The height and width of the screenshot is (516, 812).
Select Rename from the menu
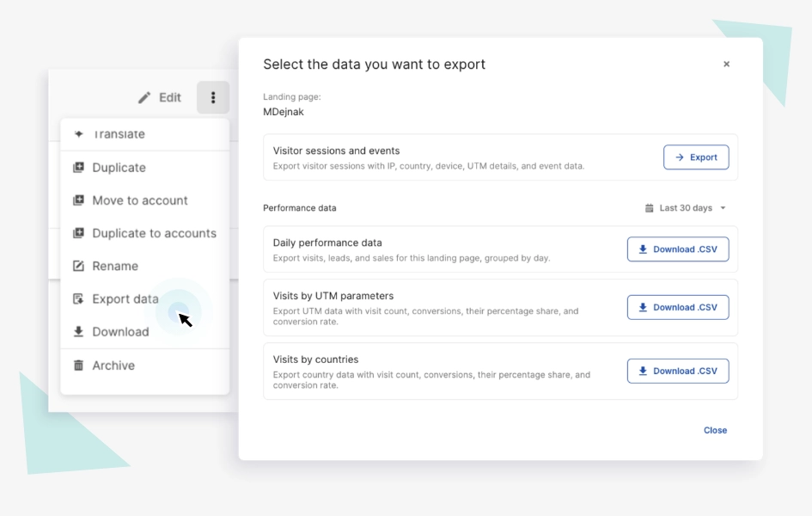pyautogui.click(x=145, y=266)
